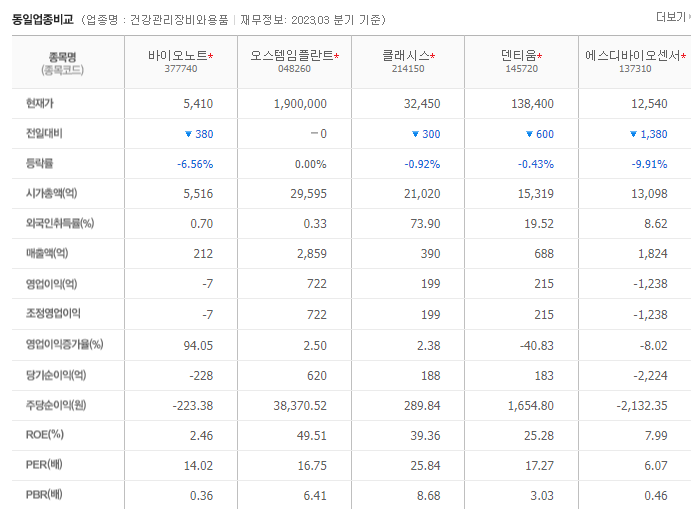Click 오스템임플란트 current price 1,900,000
The image size is (691, 509).
[x=300, y=104]
